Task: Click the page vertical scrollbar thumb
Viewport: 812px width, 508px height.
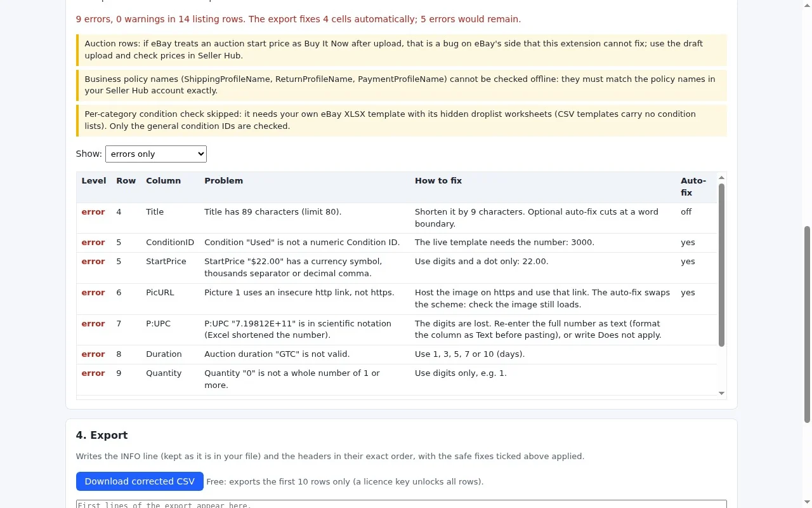Action: [807, 324]
